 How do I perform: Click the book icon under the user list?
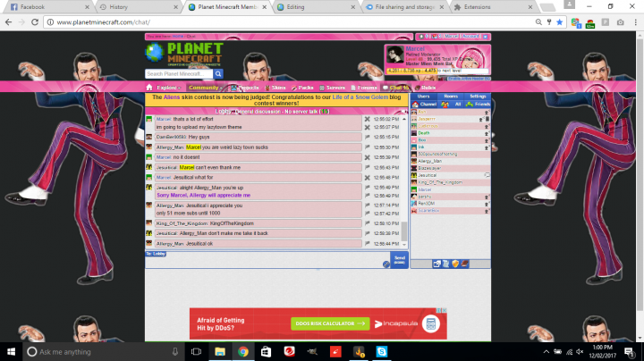click(464, 264)
